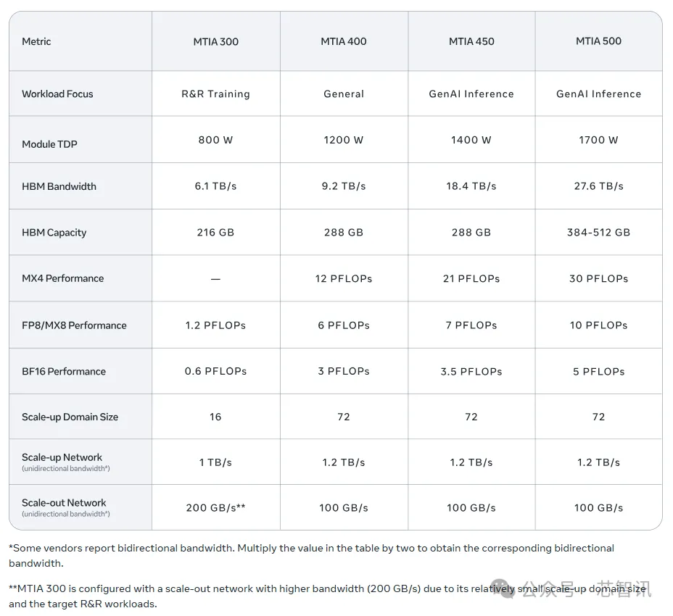The height and width of the screenshot is (616, 673).
Task: Select the MTIA 400 column header
Action: [344, 41]
